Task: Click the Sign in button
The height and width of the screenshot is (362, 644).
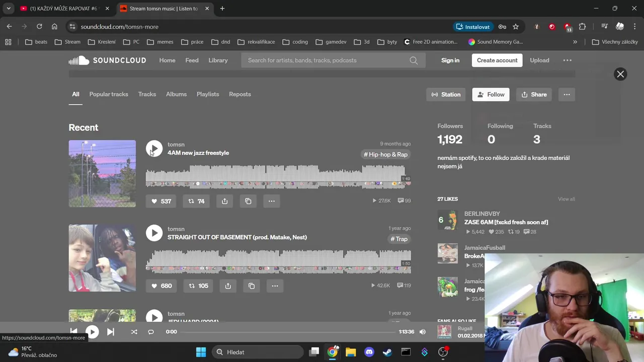Action: click(x=450, y=60)
